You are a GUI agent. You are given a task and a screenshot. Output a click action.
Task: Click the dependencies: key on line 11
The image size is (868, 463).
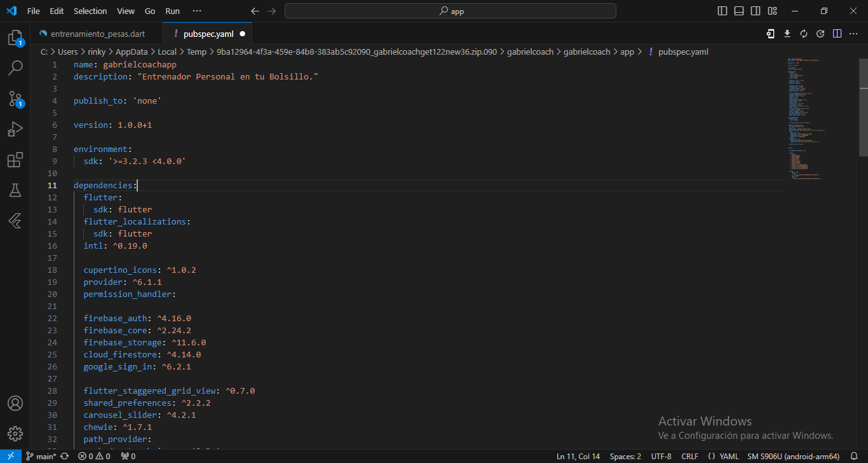pos(105,185)
